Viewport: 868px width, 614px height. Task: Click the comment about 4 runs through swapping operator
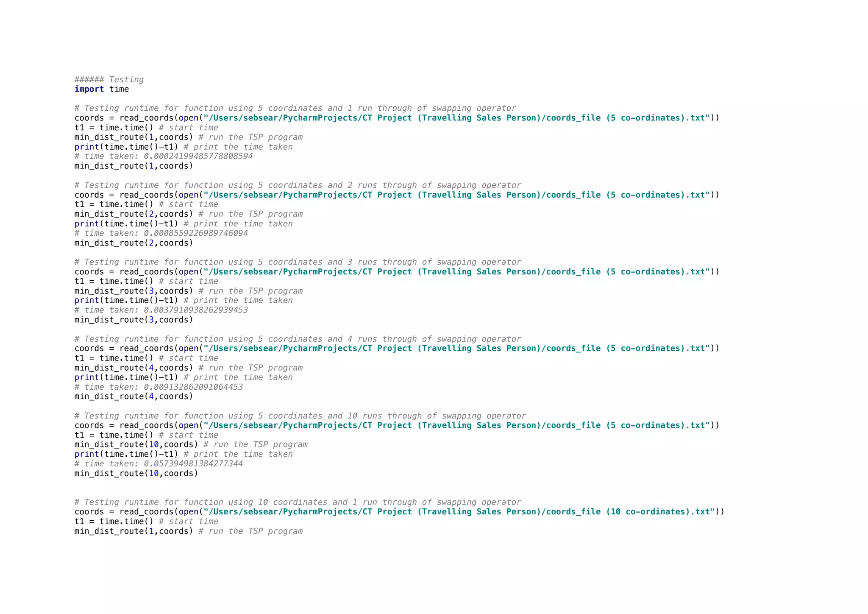click(x=298, y=339)
